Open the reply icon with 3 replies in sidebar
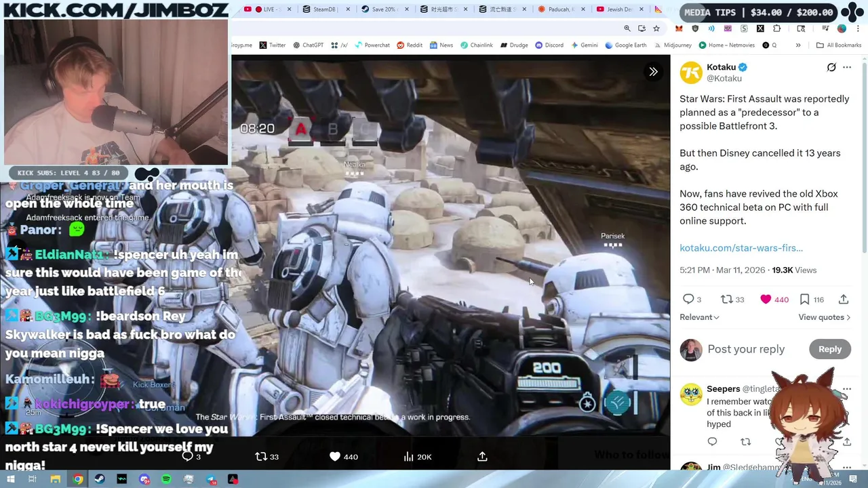Screen dimensions: 868x488 tap(688, 299)
